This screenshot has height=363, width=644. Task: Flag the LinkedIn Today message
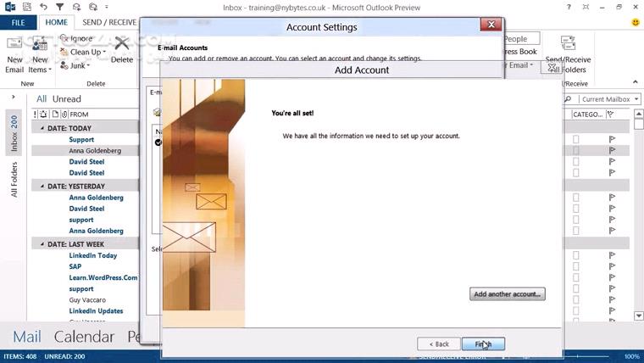(612, 255)
